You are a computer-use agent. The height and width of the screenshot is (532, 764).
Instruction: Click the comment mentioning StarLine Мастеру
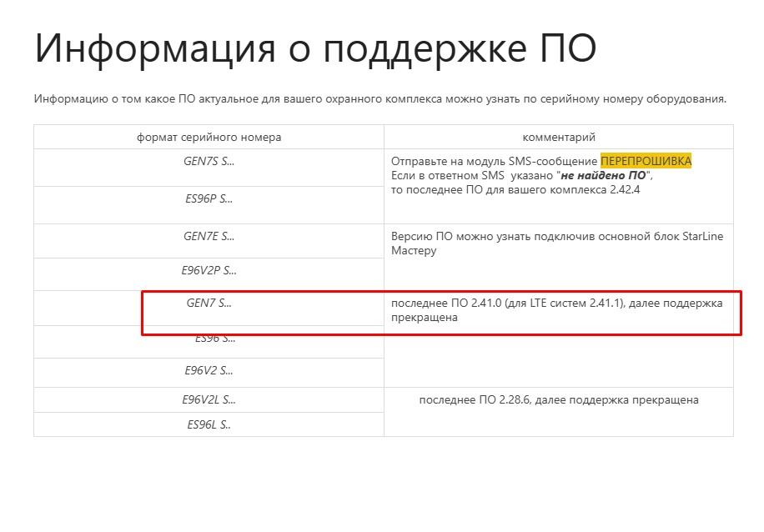(556, 243)
